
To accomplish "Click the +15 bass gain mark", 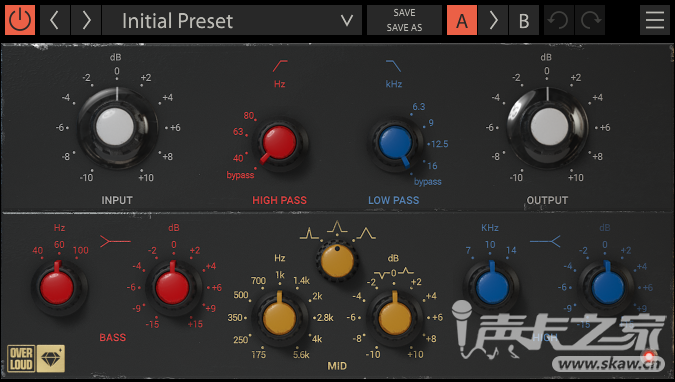I will click(x=195, y=324).
